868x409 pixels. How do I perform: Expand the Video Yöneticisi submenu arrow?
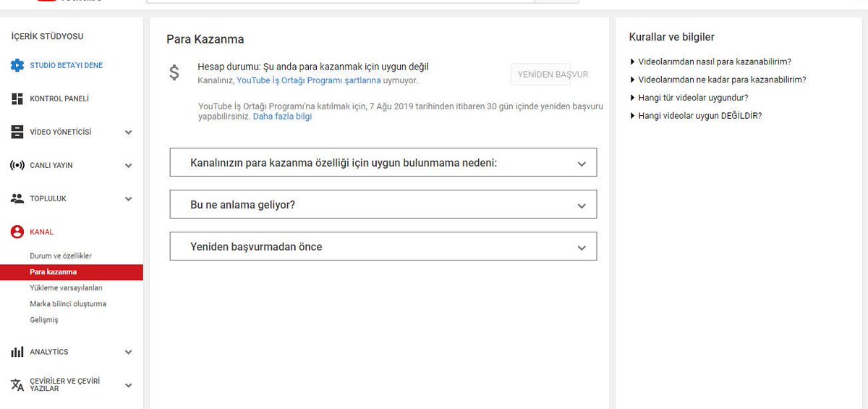128,132
